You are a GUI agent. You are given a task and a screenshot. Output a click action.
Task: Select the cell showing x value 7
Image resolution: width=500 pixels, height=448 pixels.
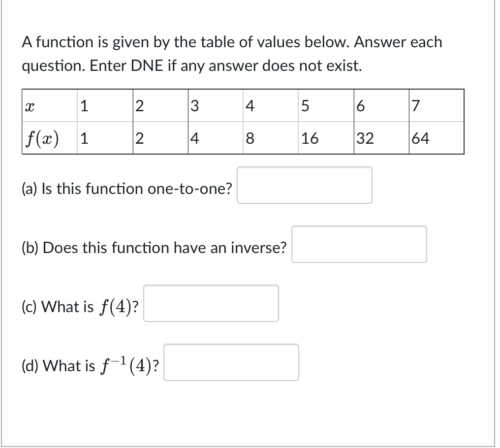point(436,106)
